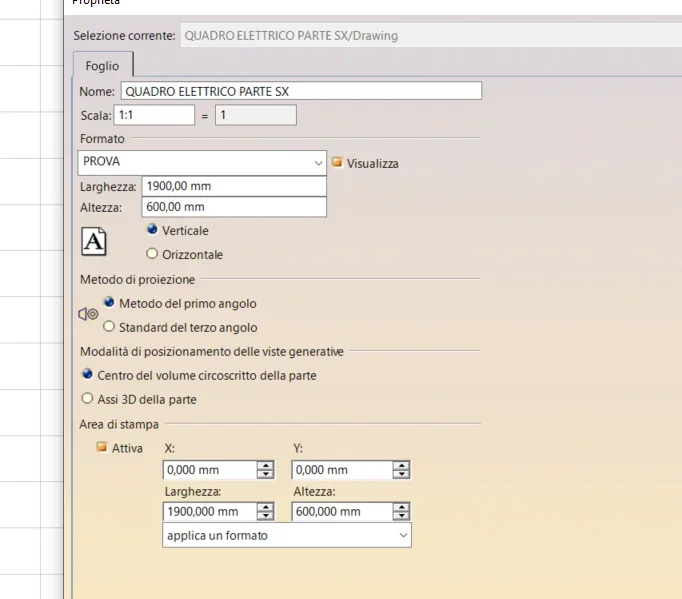Decrease print area Altezza value
Image resolution: width=682 pixels, height=599 pixels.
click(401, 516)
